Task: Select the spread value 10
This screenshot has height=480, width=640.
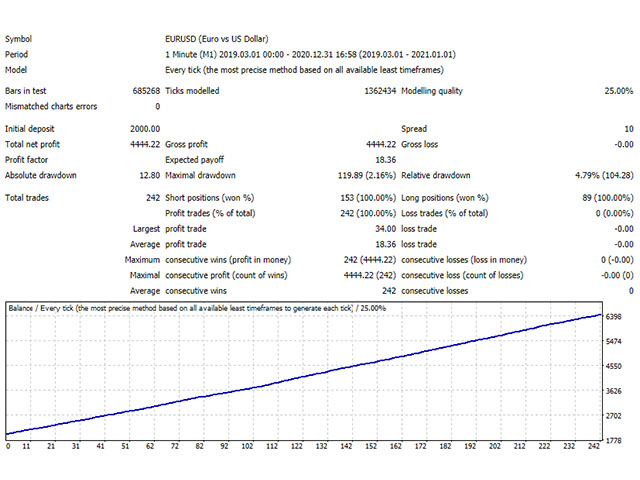Action: 629,129
